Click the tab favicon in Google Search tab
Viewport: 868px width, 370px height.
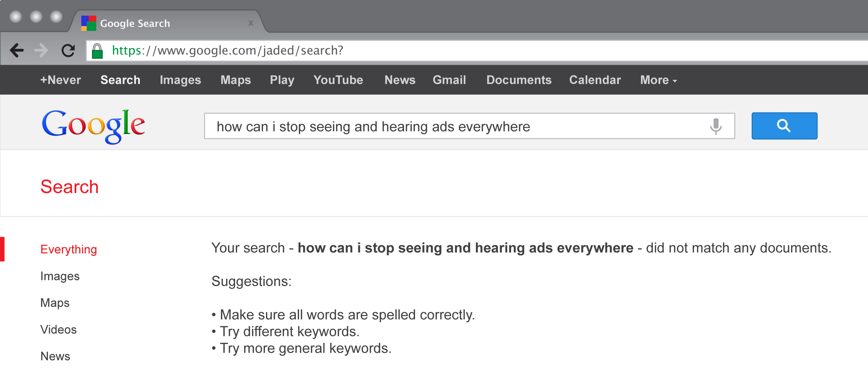(x=89, y=23)
